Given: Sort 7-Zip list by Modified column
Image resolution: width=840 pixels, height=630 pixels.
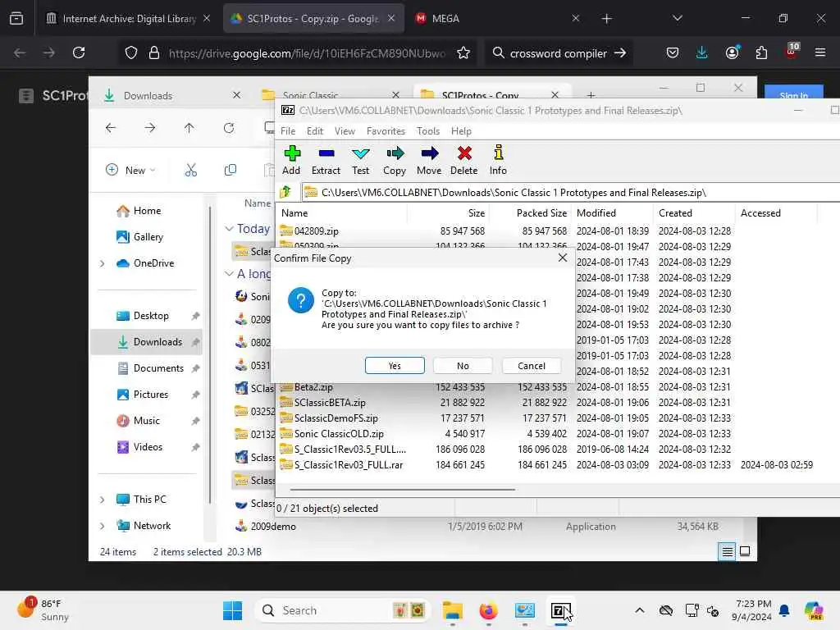Looking at the screenshot, I should pos(612,212).
